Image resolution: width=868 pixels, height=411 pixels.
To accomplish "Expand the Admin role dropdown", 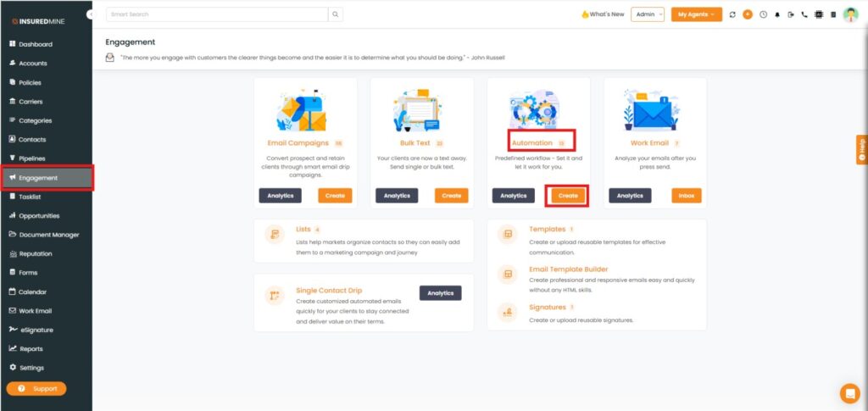I will coord(648,14).
